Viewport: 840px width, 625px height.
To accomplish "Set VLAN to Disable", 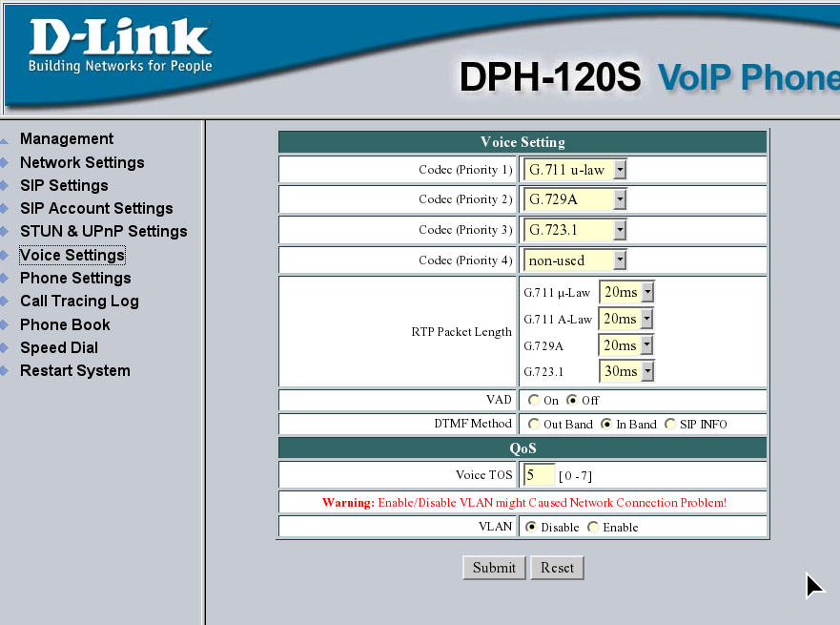I will point(531,527).
